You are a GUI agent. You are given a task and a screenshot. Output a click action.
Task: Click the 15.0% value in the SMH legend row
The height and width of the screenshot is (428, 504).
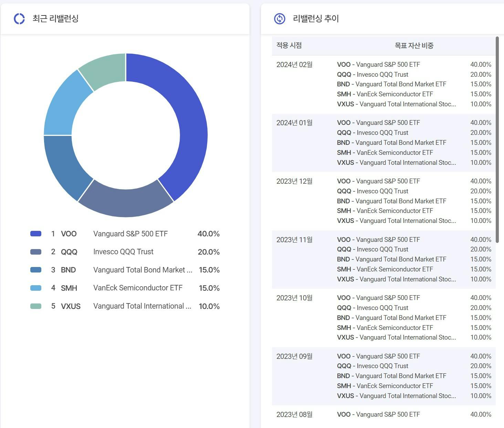pyautogui.click(x=209, y=288)
